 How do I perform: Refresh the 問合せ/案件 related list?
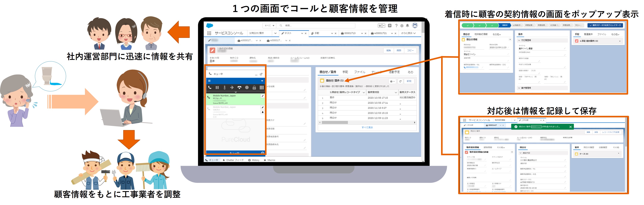coord(400,81)
